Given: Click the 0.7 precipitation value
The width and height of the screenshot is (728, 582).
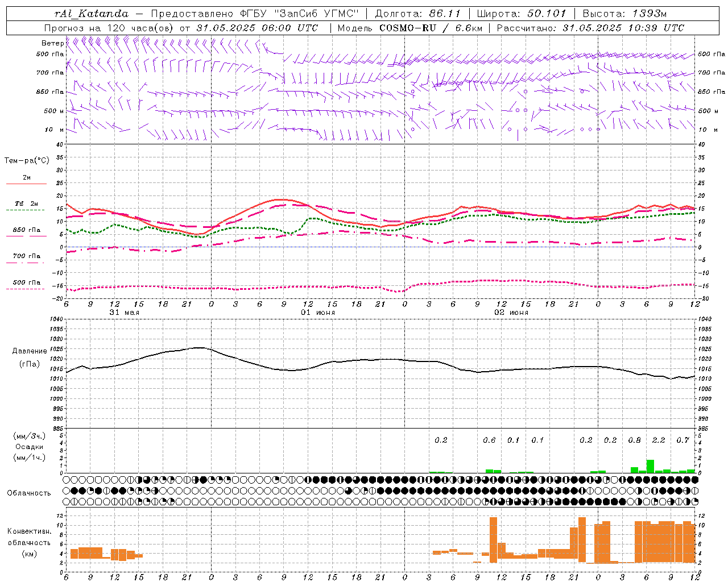Looking at the screenshot, I should click(683, 440).
